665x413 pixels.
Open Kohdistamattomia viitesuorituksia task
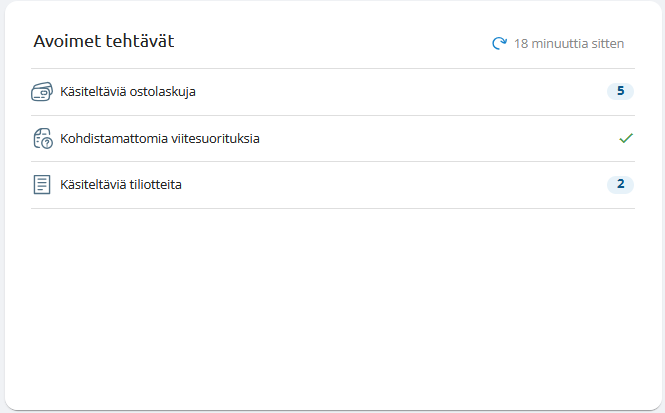pos(159,139)
